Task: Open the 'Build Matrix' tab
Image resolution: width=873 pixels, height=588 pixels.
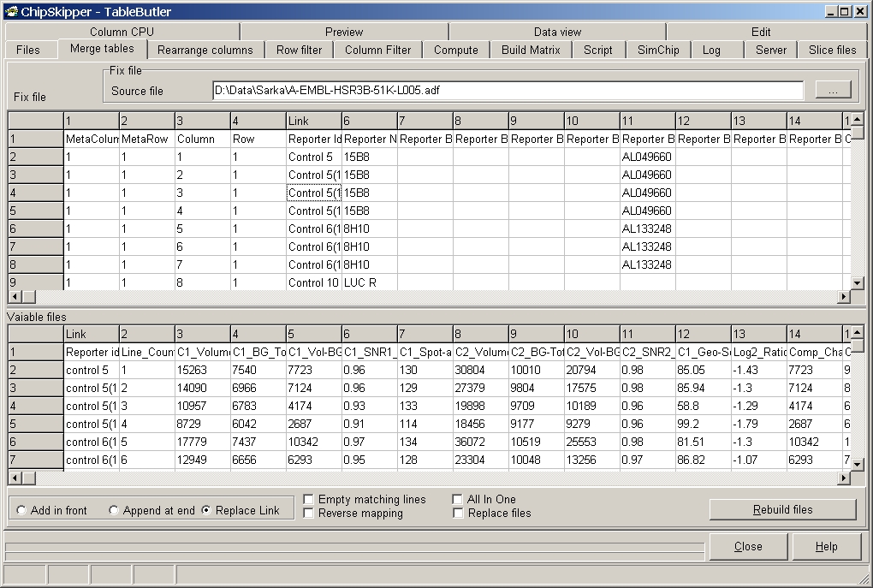Action: (x=531, y=50)
